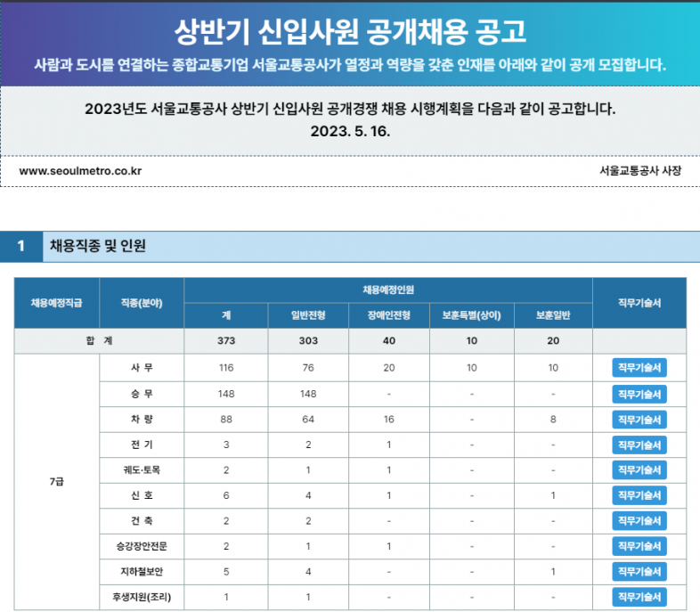700x612 pixels.
Task: Click total value 373
Action: [x=226, y=341]
